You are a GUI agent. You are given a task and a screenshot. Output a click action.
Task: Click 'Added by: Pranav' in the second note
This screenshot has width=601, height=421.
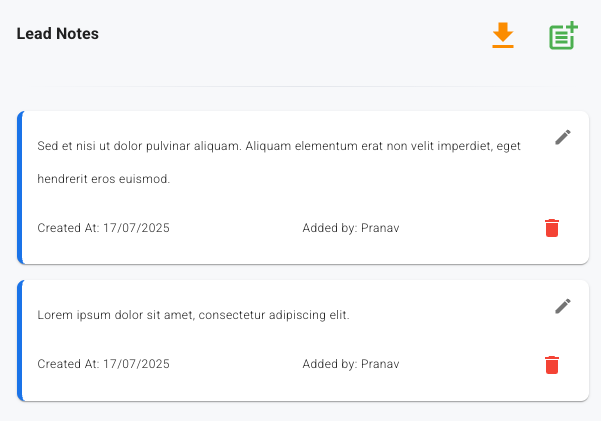(351, 364)
